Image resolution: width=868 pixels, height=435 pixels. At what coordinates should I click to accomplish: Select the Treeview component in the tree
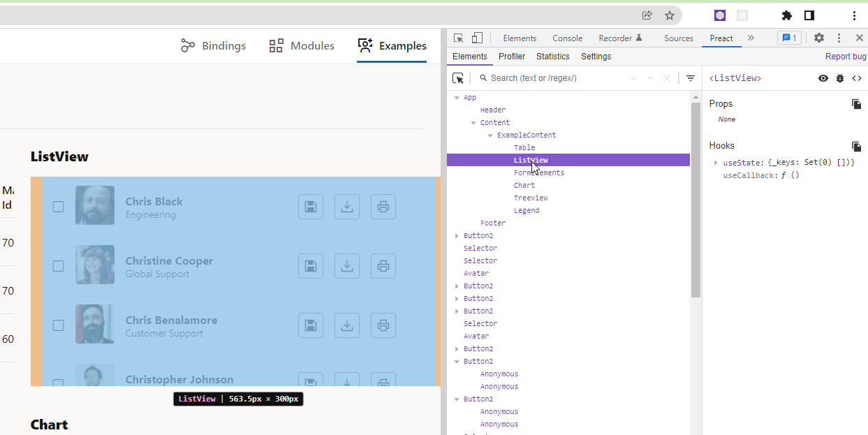531,198
